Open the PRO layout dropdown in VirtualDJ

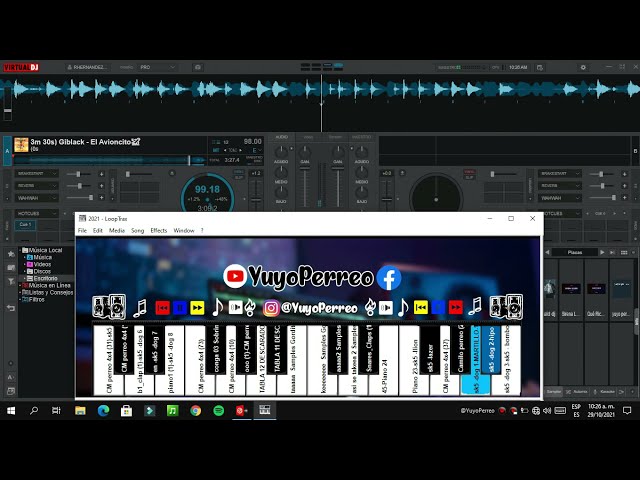click(157, 67)
